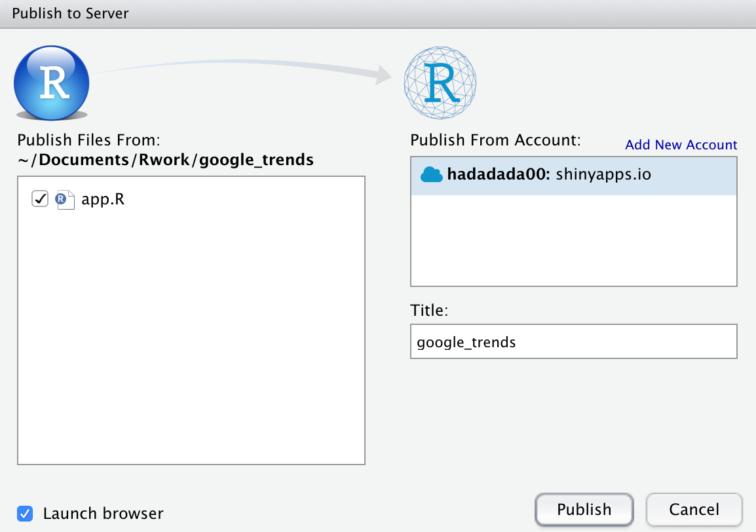Open the Add New Account link
This screenshot has width=756, height=532.
(681, 145)
